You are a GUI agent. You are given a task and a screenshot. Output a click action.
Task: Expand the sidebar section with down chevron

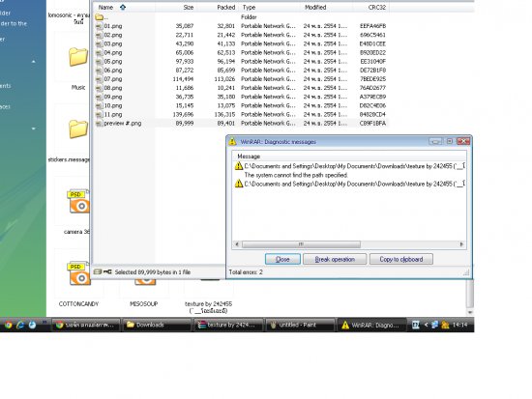click(34, 128)
